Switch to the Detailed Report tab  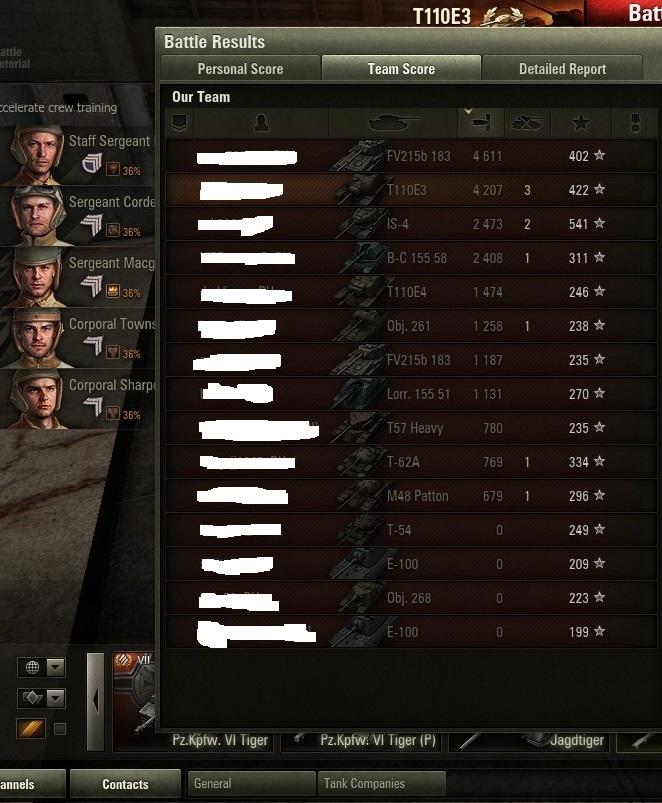pyautogui.click(x=562, y=69)
